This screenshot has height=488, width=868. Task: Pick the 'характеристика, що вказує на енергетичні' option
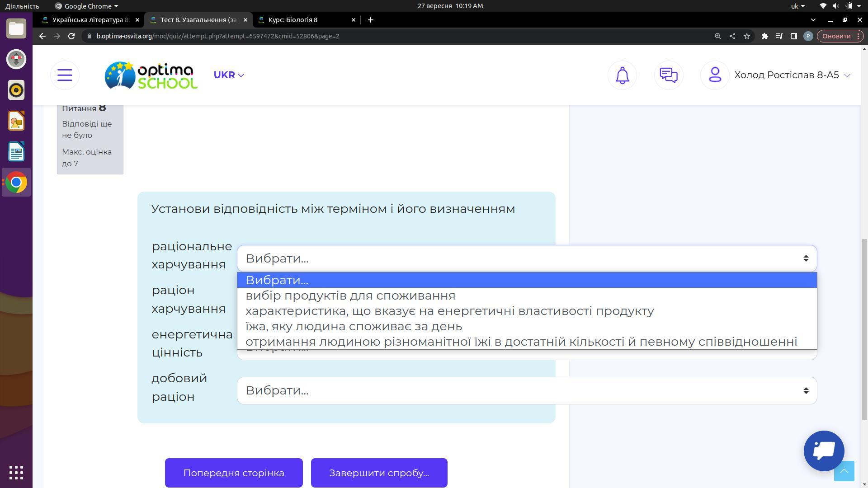click(449, 311)
